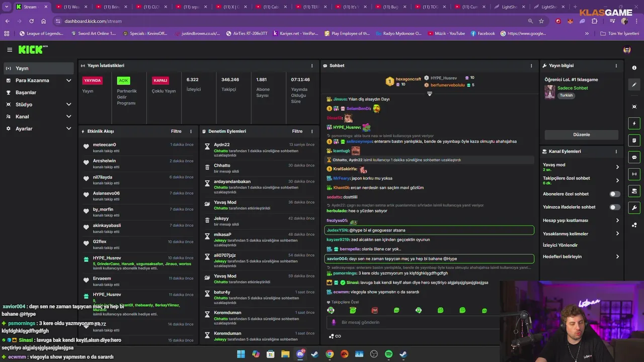Click the three-dots cluster icon in right rail
Image resolution: width=644 pixels, height=362 pixels.
[634, 225]
